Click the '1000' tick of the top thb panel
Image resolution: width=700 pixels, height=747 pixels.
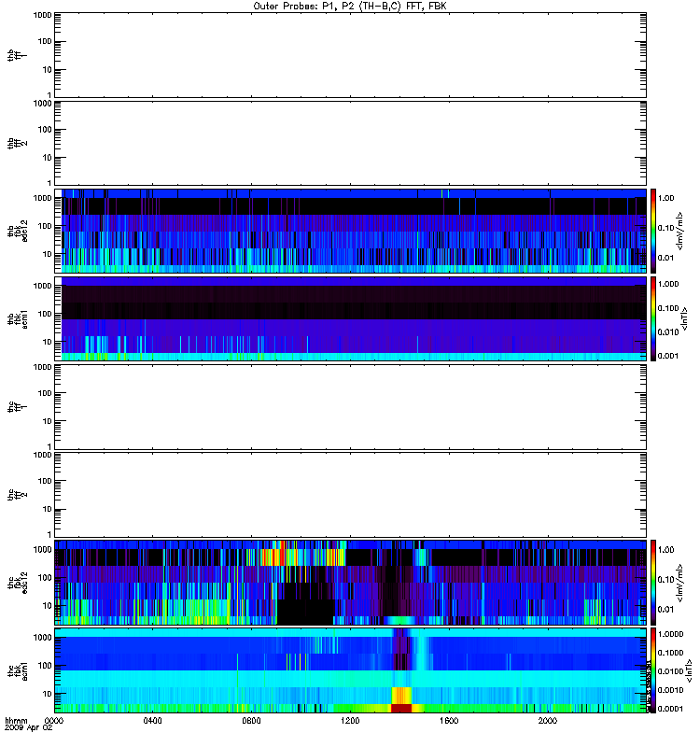pos(42,15)
